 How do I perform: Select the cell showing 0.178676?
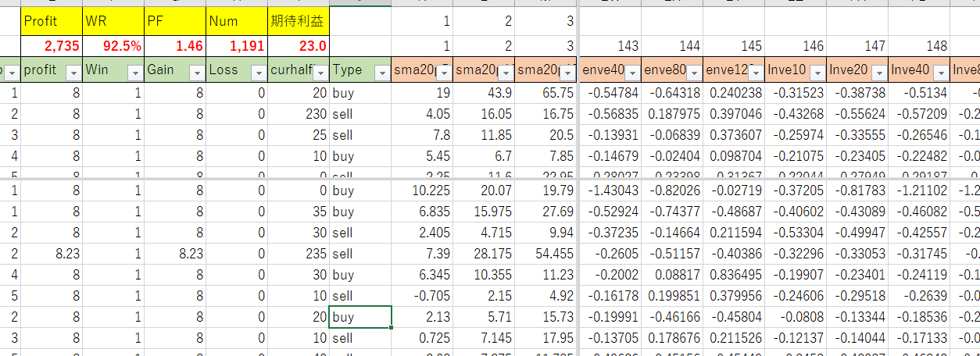coord(672,338)
